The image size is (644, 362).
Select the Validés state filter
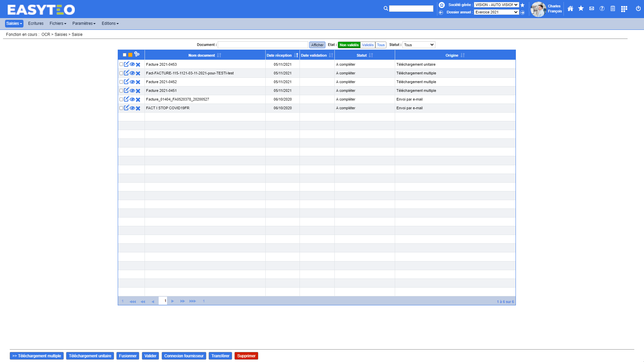368,45
